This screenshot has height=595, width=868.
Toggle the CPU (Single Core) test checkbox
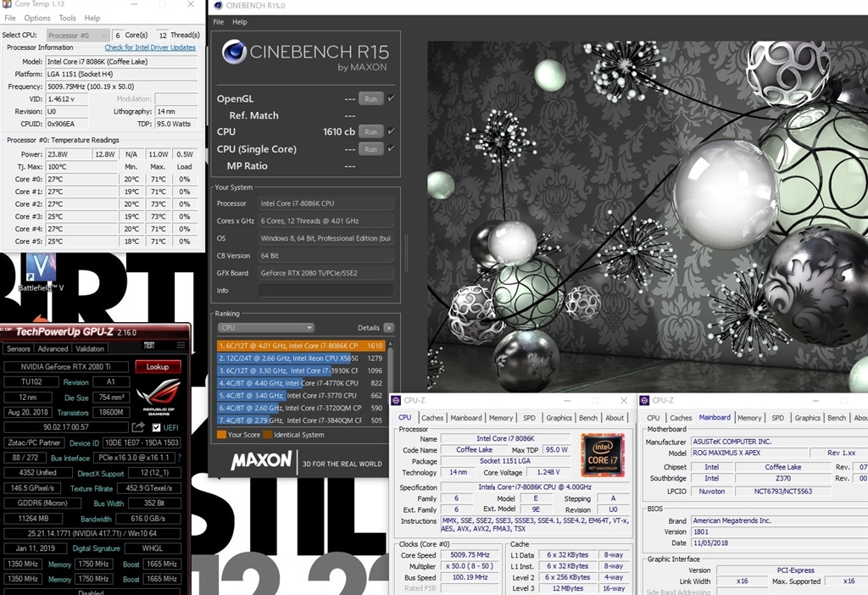pos(391,149)
